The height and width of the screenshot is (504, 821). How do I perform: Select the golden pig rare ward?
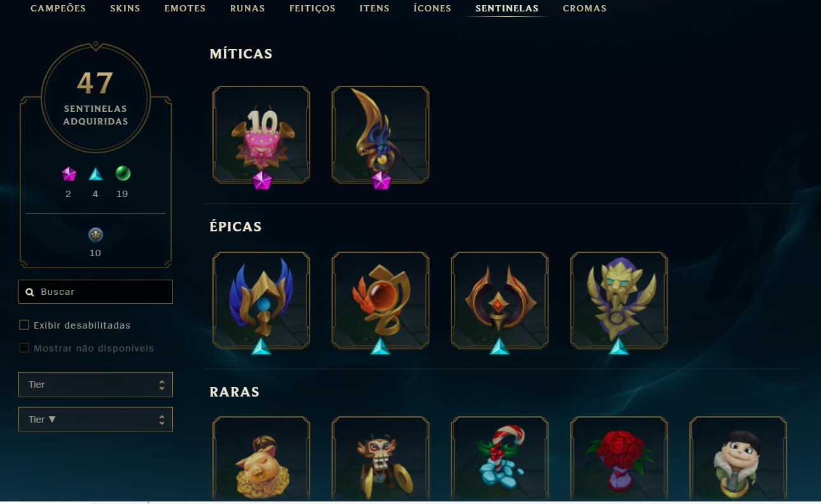tap(261, 459)
